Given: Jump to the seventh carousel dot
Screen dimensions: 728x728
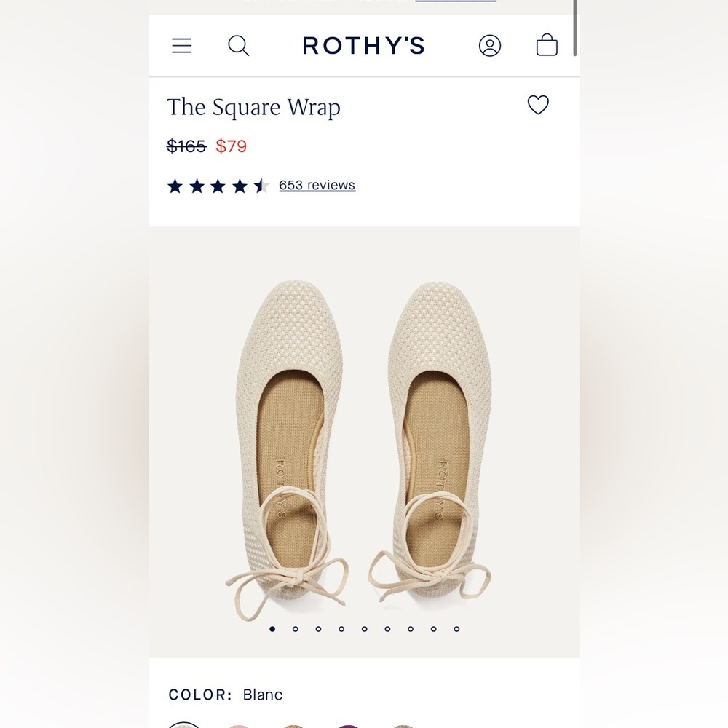Looking at the screenshot, I should point(411,628).
